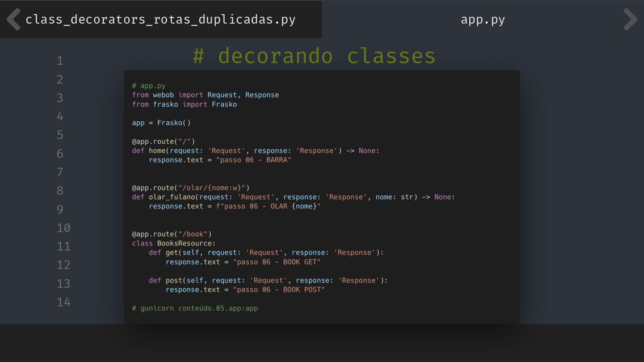The width and height of the screenshot is (644, 362).
Task: Click 'passo 06 - OLAR {nome}' string
Action: coord(268,206)
